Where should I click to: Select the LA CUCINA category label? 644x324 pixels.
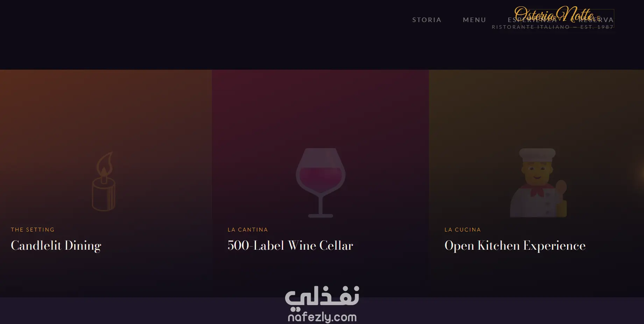tap(462, 230)
